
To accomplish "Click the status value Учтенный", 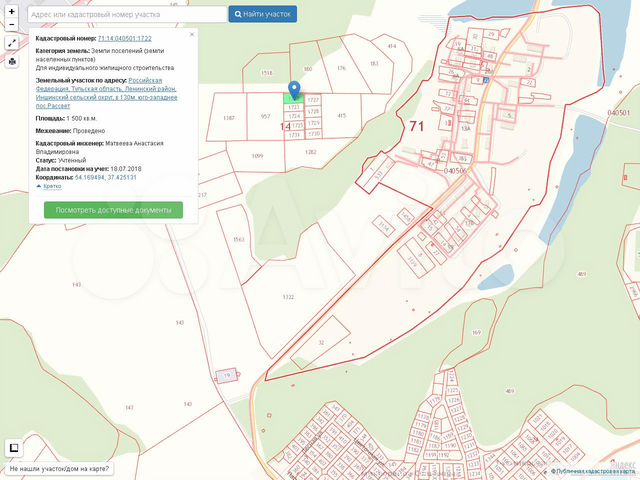I will pyautogui.click(x=72, y=160).
